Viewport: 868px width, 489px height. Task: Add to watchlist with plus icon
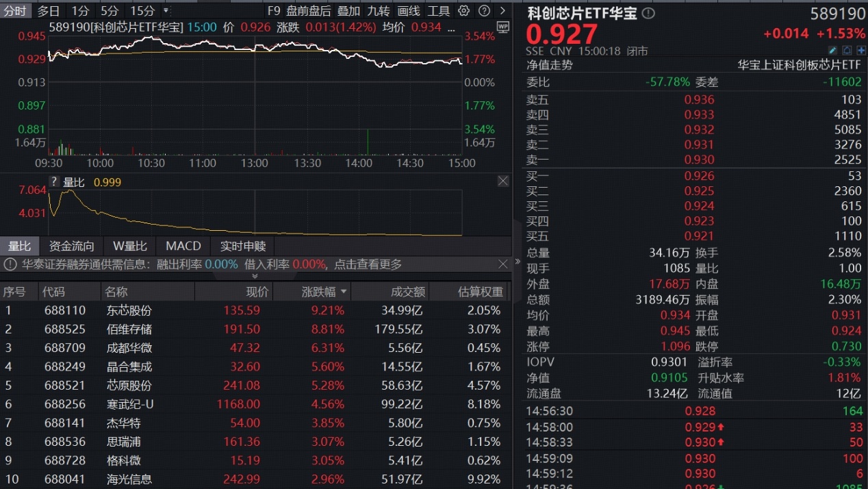[860, 51]
